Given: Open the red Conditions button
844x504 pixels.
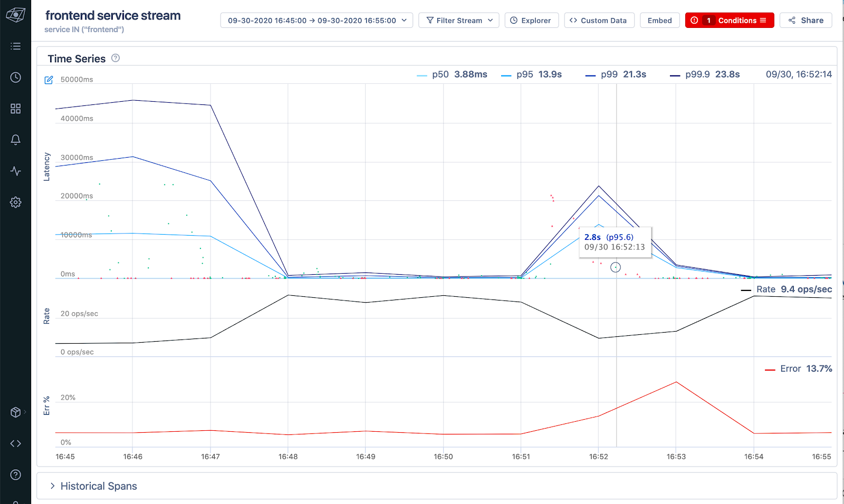Looking at the screenshot, I should 730,21.
